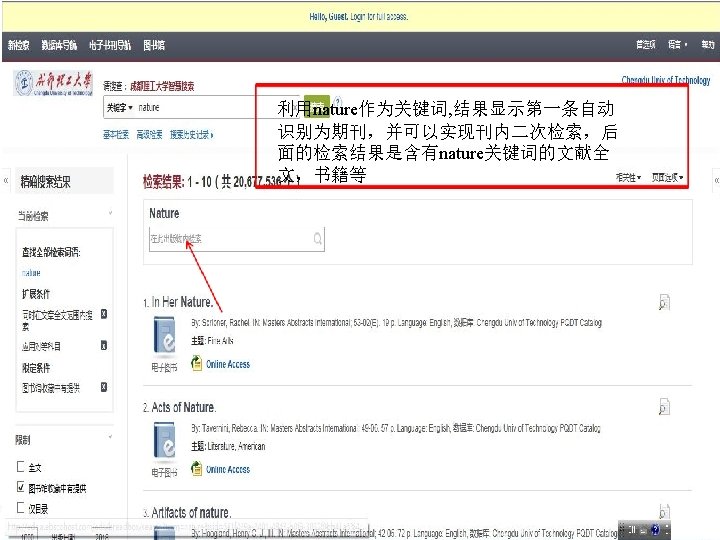Open the 数据库导航 database navigation menu
Image resolution: width=720 pixels, height=540 pixels.
pyautogui.click(x=59, y=45)
